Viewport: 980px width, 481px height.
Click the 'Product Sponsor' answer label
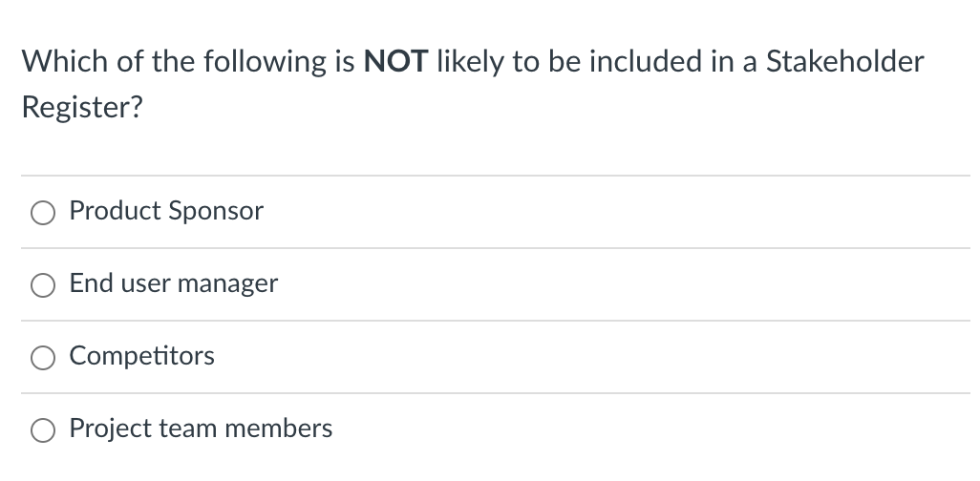[x=166, y=211]
